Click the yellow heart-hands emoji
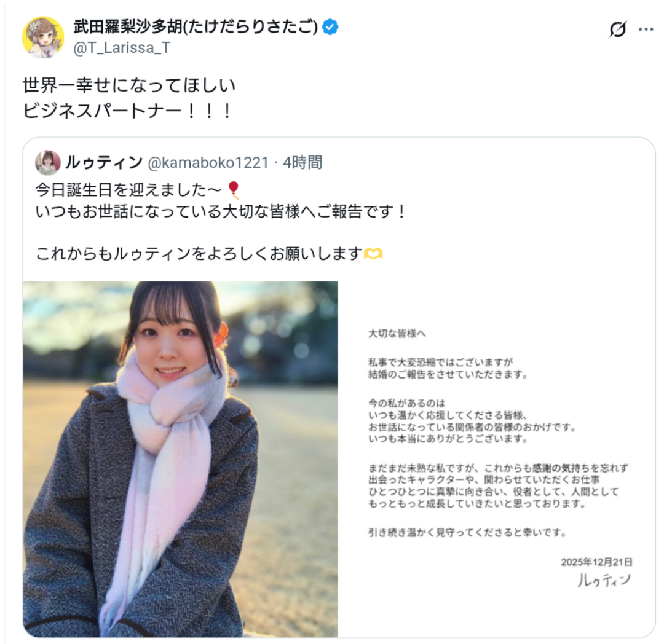The image size is (664, 644). pyautogui.click(x=373, y=253)
